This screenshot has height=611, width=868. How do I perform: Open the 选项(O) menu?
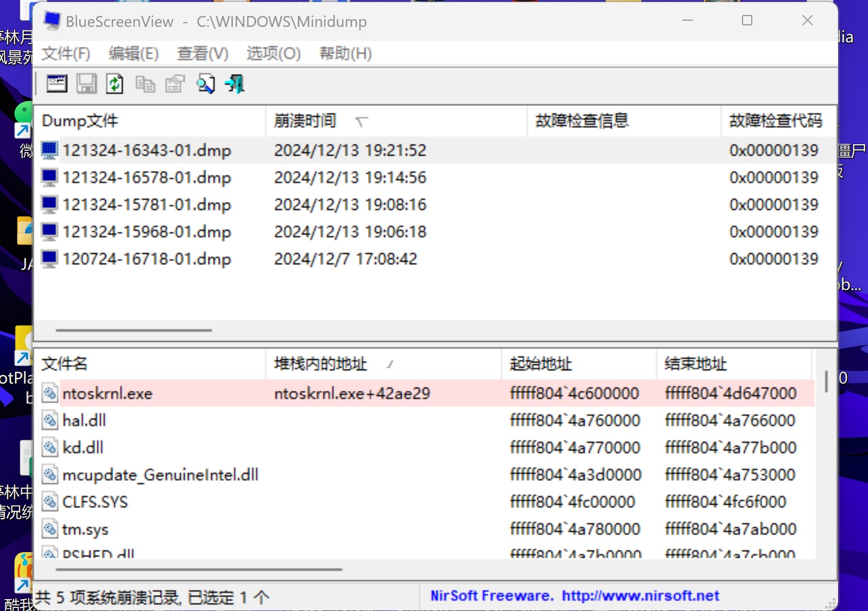272,53
